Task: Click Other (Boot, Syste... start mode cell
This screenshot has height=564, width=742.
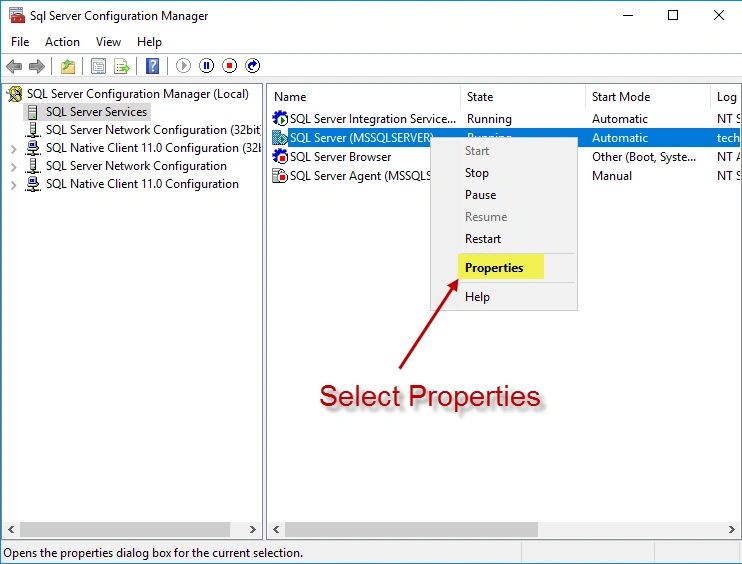Action: [x=644, y=157]
